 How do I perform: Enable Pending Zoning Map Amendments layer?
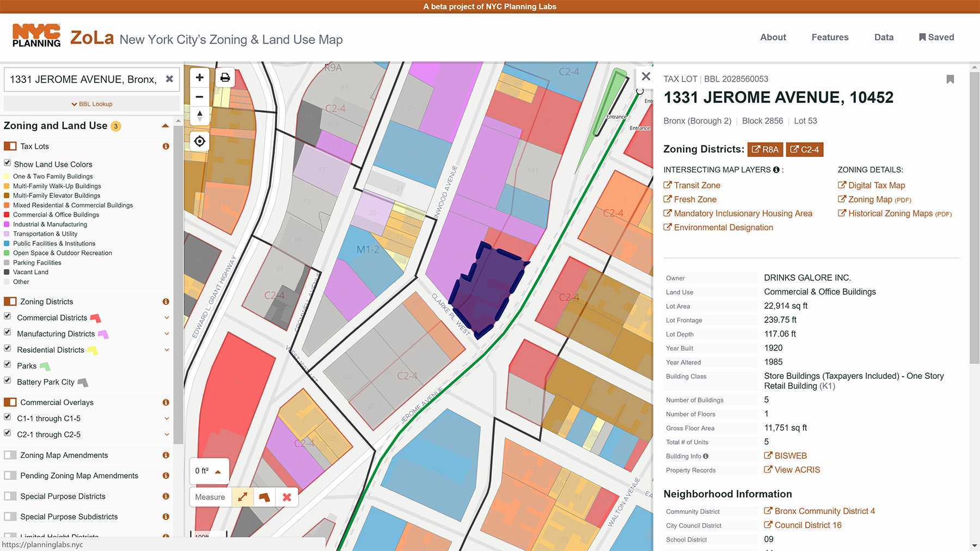click(10, 476)
